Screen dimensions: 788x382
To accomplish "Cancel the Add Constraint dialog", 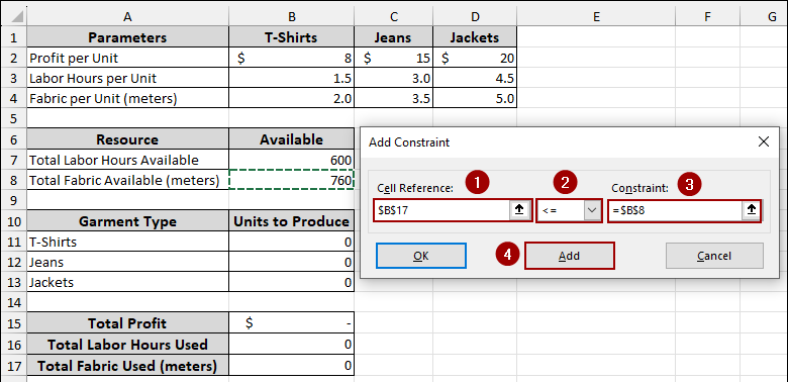I will coord(714,256).
